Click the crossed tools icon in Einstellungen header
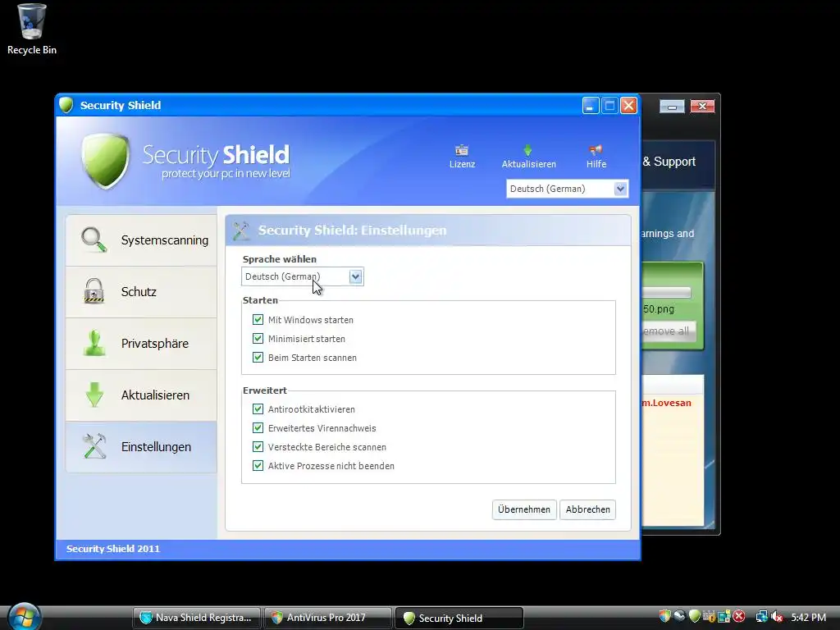 click(241, 231)
